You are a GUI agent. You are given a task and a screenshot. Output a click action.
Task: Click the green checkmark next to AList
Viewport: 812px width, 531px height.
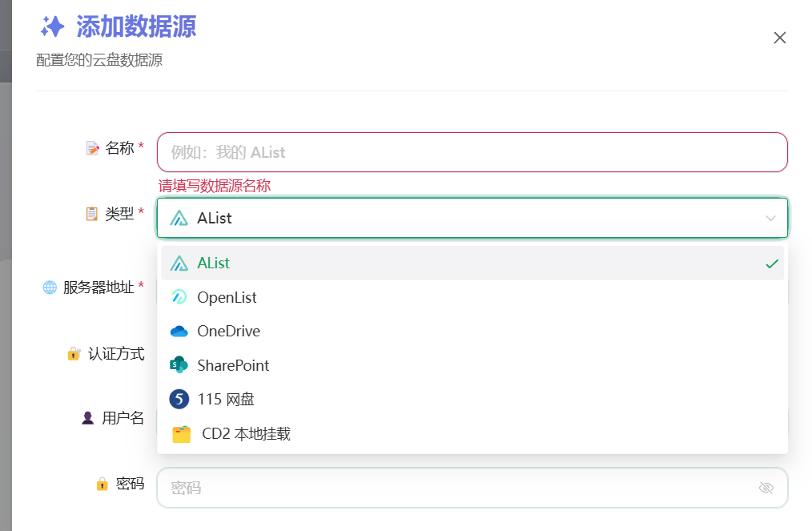771,262
